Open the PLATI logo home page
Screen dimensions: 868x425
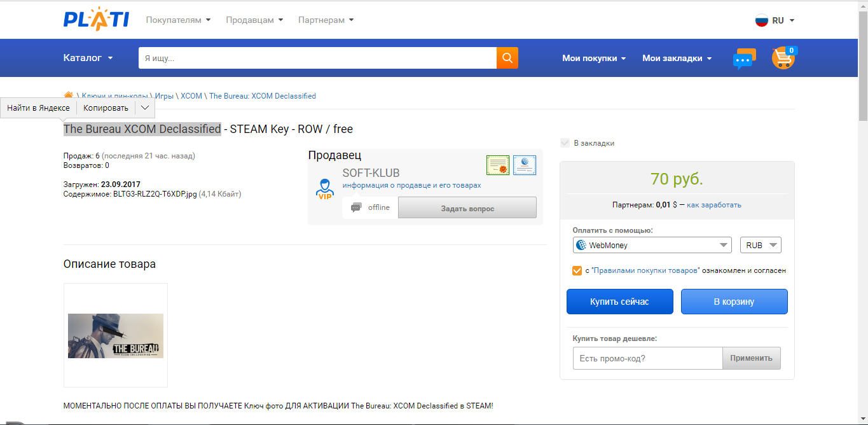(96, 20)
